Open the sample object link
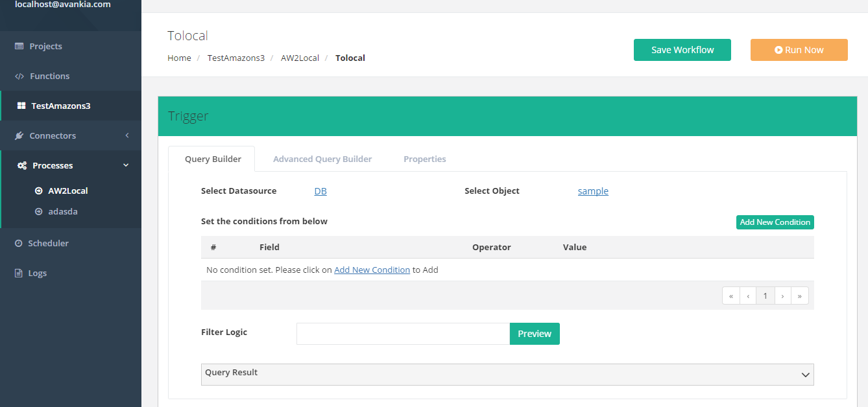868x407 pixels. coord(593,191)
